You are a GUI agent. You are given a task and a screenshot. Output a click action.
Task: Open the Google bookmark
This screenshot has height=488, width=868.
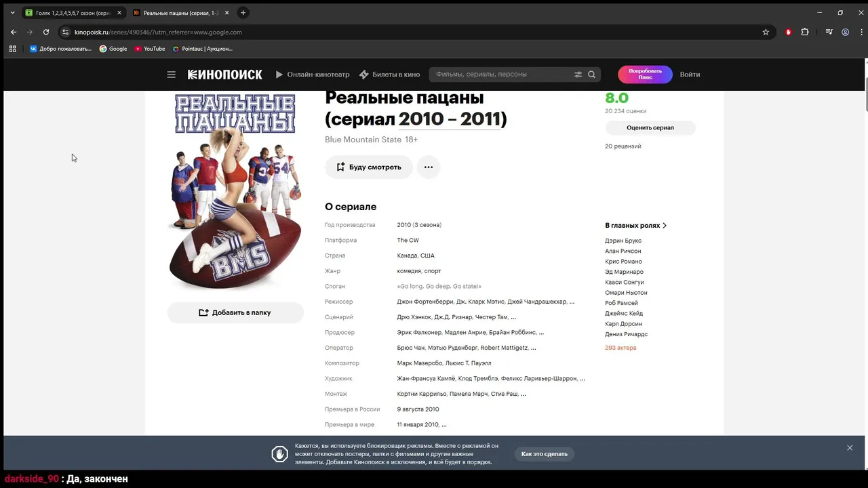113,49
